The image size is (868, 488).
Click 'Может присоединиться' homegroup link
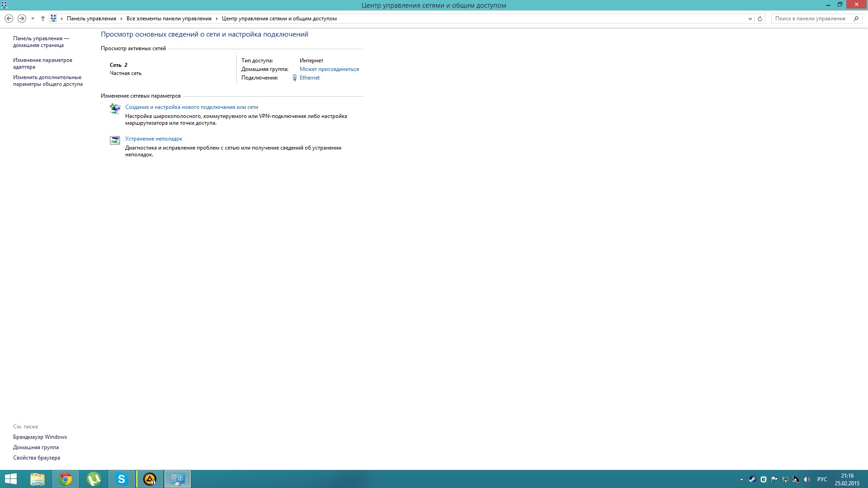(329, 69)
